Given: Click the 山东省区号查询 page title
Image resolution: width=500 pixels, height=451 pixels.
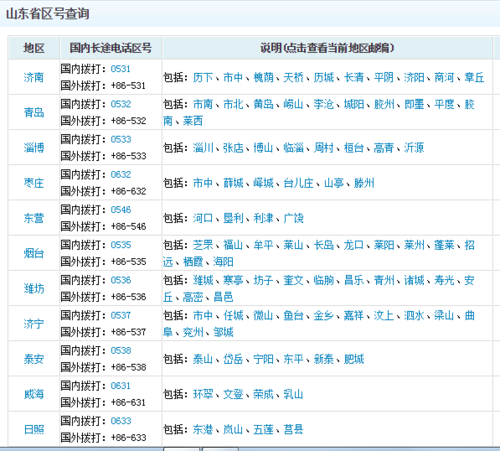Looking at the screenshot, I should tap(48, 14).
